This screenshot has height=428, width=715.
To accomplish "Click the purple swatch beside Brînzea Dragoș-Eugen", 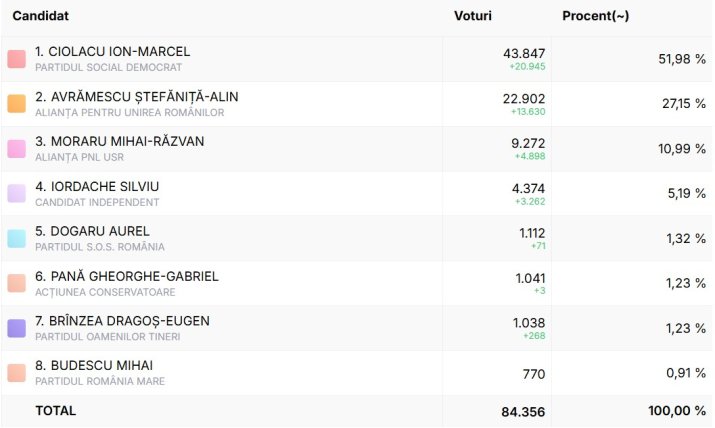I will click(x=16, y=328).
